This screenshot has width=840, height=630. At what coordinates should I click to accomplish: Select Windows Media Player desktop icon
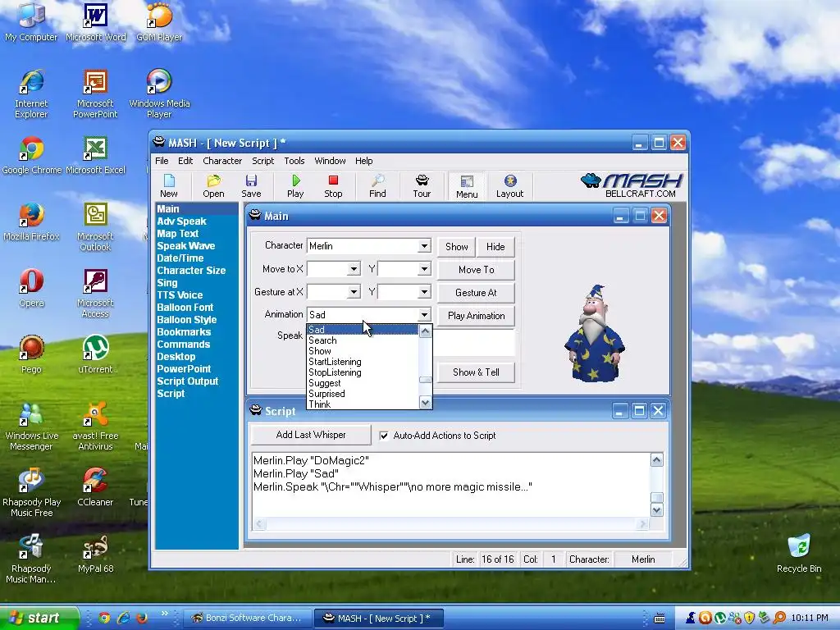pos(159,94)
